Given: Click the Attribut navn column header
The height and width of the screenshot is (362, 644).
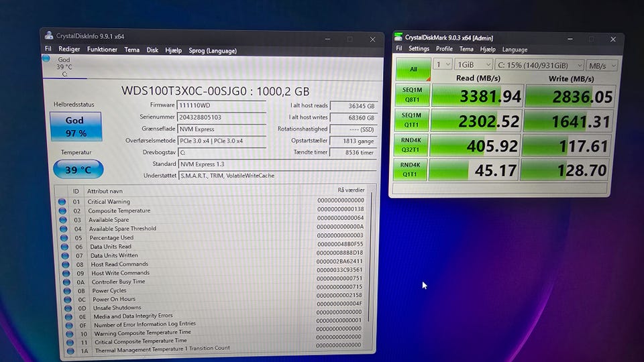Looking at the screenshot, I should coord(105,191).
